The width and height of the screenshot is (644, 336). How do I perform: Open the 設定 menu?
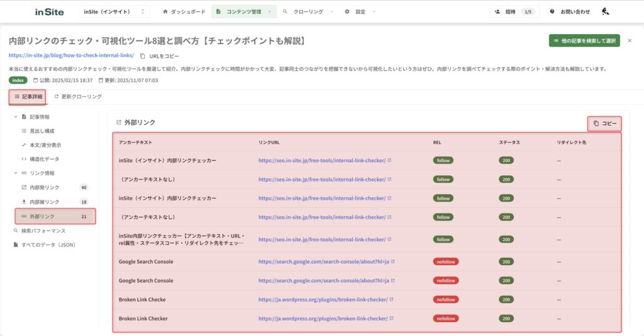coord(360,12)
